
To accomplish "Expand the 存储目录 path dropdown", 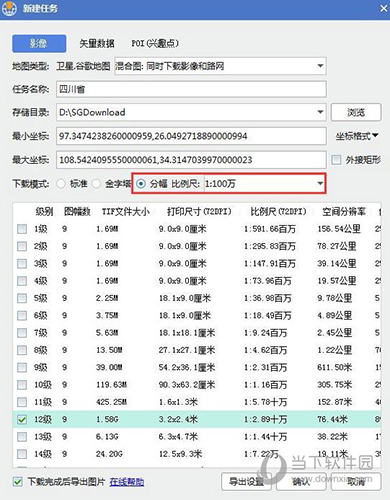I will [320, 112].
